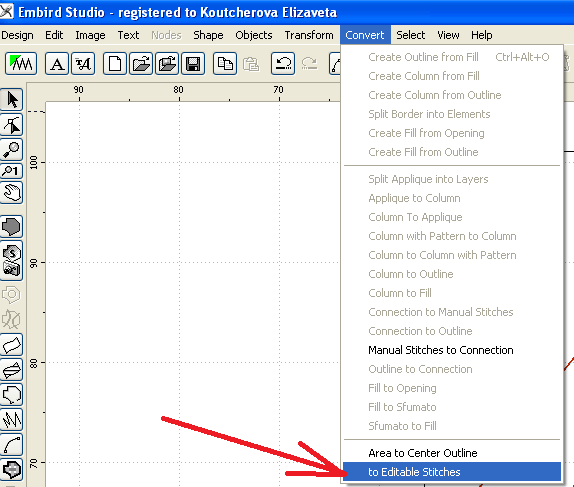
Task: Select the node editing tool
Action: tap(12, 124)
